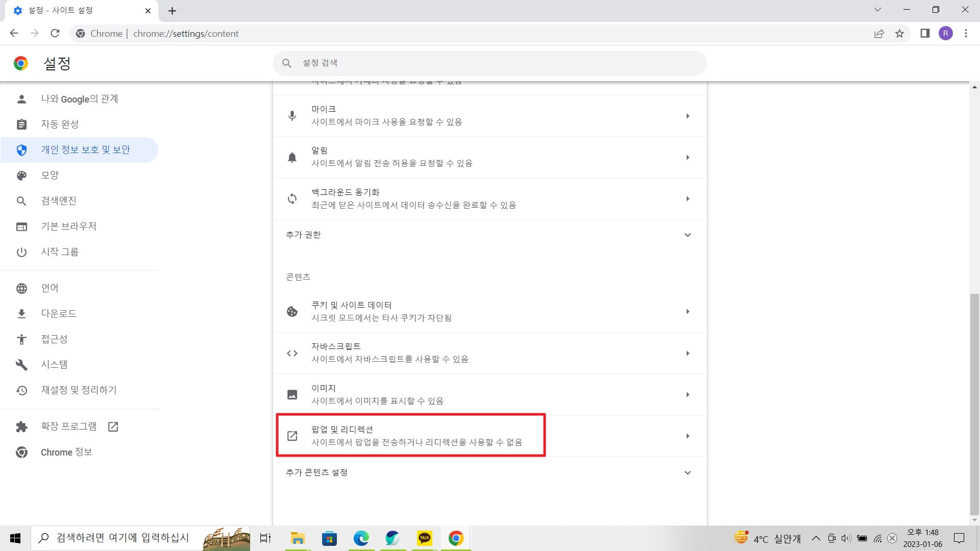Screen dimensions: 980x551
Task: Click the 백그라운드 동기화 sync icon
Action: point(291,198)
